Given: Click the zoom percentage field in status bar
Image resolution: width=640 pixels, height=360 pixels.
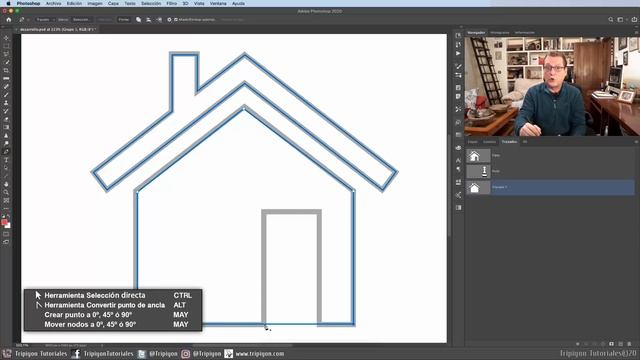Looking at the screenshot, I should click(22, 345).
